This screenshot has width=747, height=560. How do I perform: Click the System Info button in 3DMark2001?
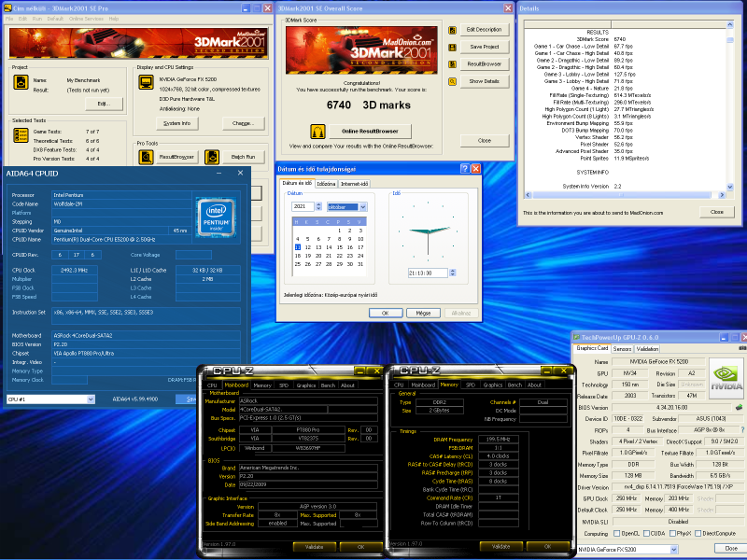[176, 123]
